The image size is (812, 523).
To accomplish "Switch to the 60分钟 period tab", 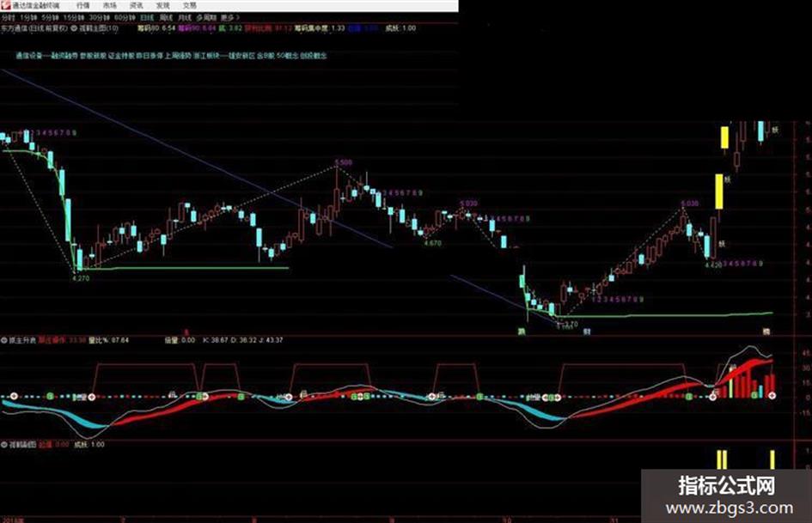I will pos(124,18).
